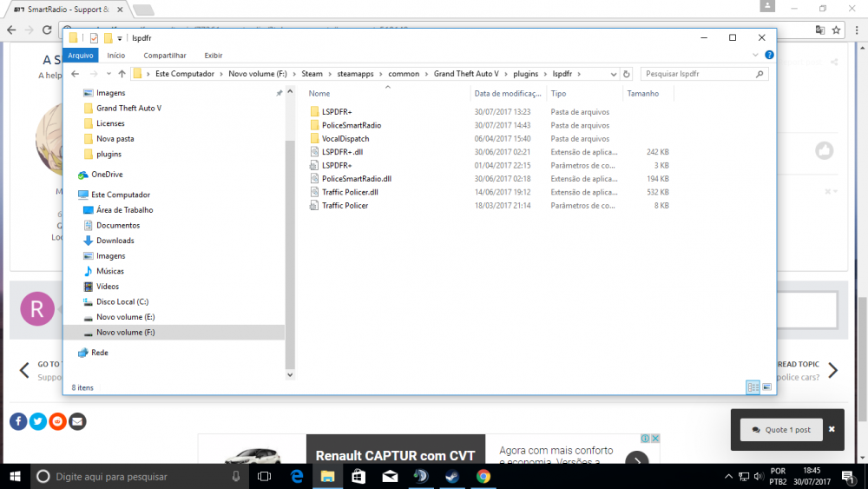The width and height of the screenshot is (868, 489).
Task: Share page via Twitter icon in Chrome
Action: click(37, 421)
